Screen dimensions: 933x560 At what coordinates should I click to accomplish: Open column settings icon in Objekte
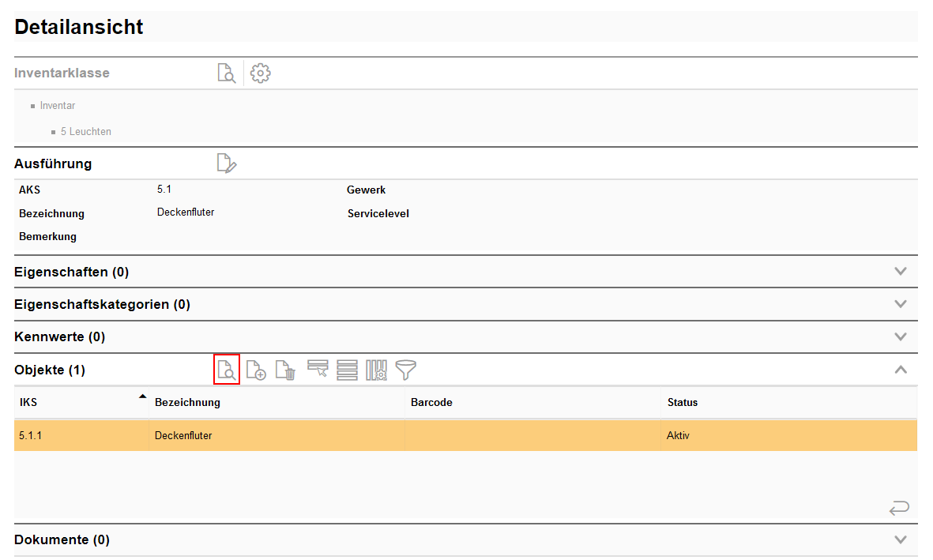click(376, 370)
